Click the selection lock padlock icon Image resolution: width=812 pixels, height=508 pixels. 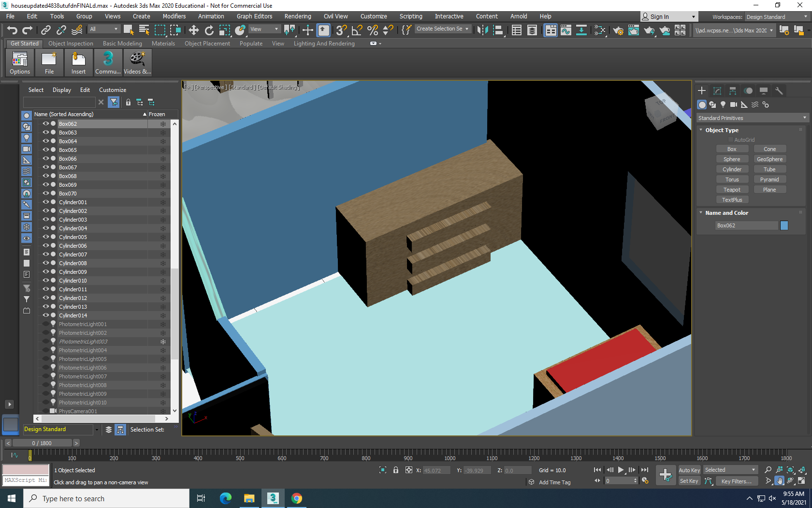click(x=396, y=470)
